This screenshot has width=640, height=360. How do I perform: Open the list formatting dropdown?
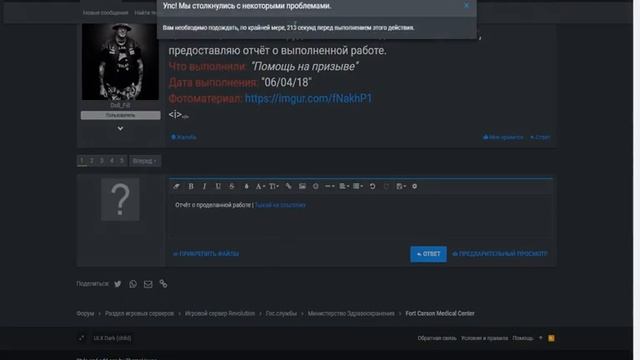click(358, 186)
